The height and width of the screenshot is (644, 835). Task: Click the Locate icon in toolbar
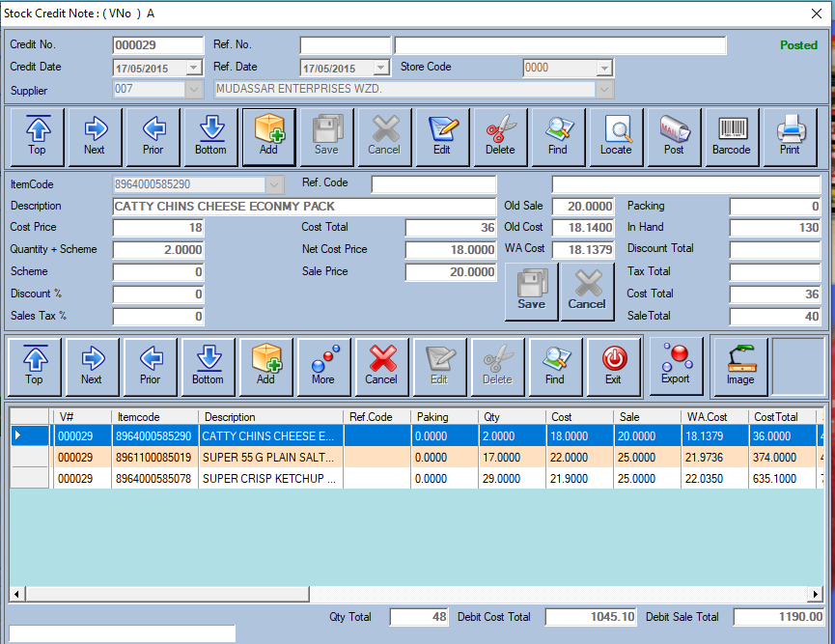[616, 136]
